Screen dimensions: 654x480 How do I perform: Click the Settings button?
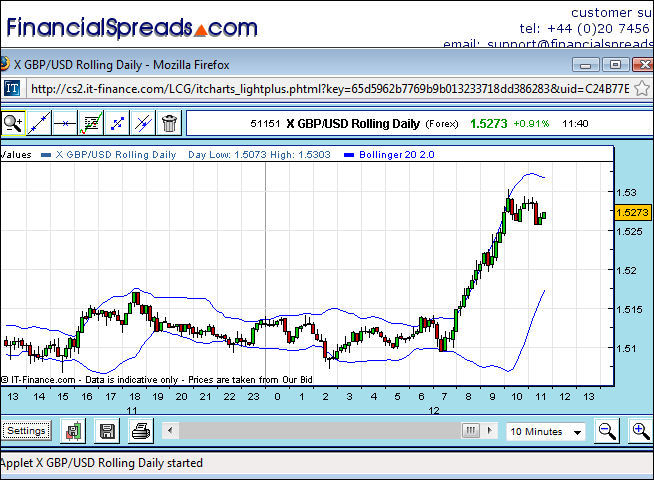26,431
